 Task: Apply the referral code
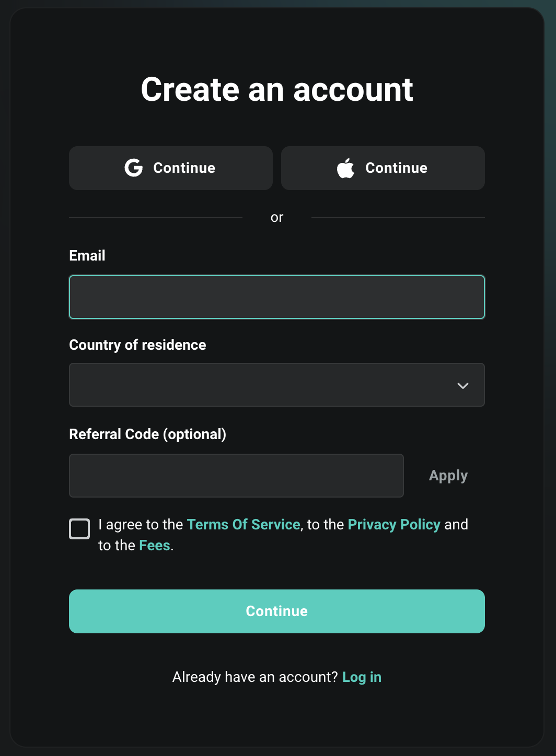(x=448, y=475)
